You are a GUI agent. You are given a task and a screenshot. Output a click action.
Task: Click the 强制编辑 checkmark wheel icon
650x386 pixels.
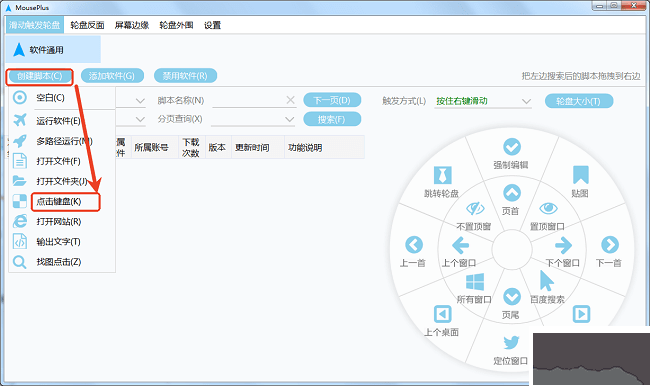512,147
